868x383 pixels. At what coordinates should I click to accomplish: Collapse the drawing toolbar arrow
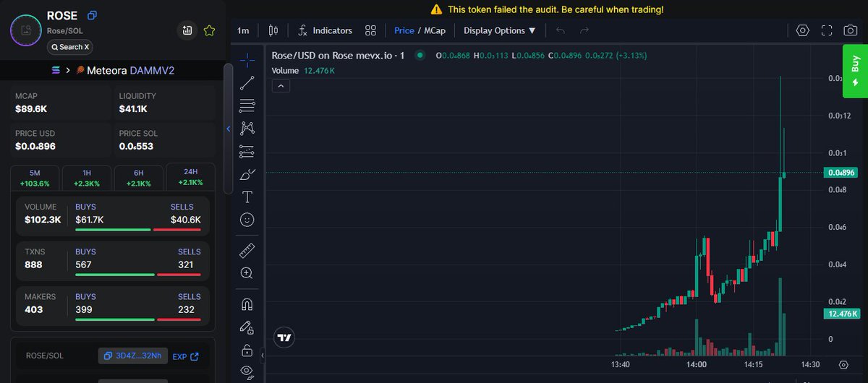tap(263, 354)
